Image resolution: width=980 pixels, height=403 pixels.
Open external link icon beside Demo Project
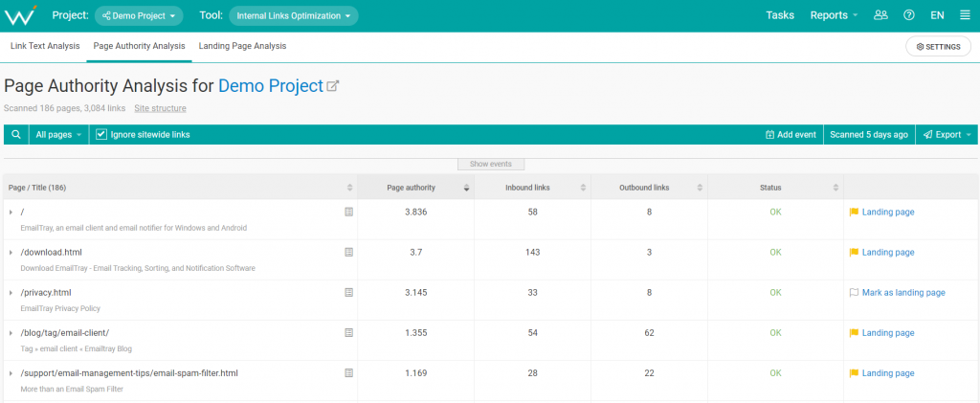point(333,86)
